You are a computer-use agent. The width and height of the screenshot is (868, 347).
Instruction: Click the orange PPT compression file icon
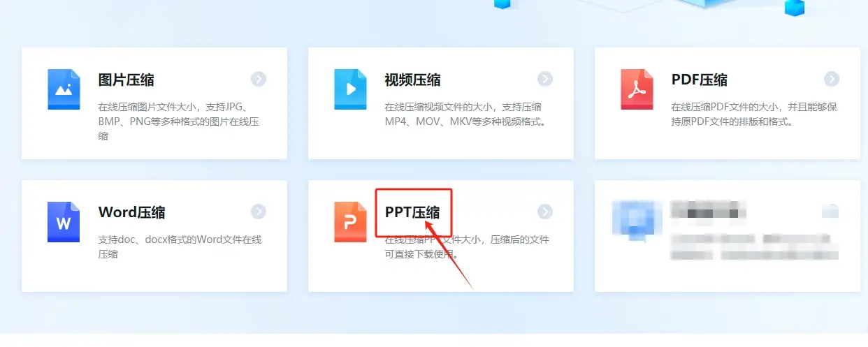click(x=350, y=222)
